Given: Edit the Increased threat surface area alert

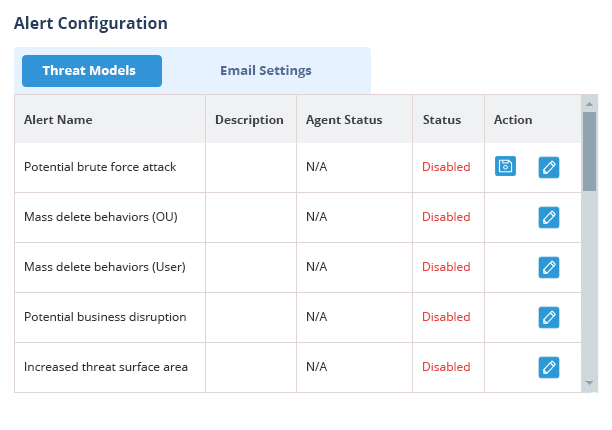Looking at the screenshot, I should pyautogui.click(x=549, y=367).
